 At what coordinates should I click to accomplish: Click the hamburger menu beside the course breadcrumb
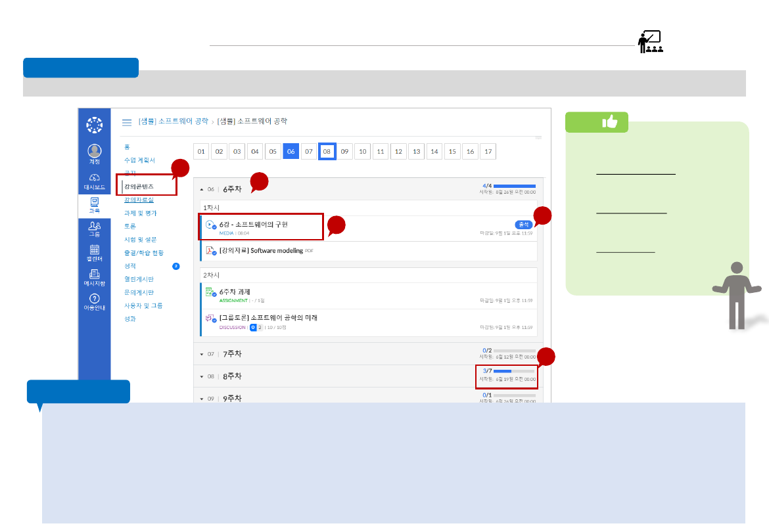pyautogui.click(x=126, y=122)
